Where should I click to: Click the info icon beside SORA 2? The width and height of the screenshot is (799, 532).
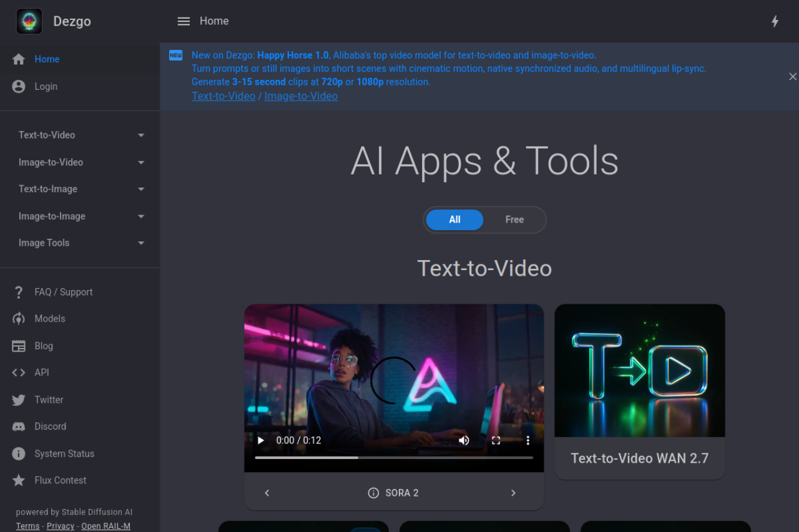(x=373, y=493)
